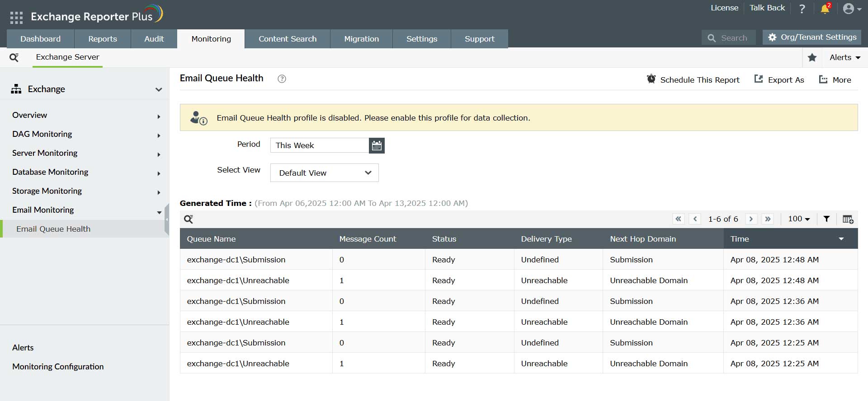Open the apps grid launcher icon

(16, 18)
